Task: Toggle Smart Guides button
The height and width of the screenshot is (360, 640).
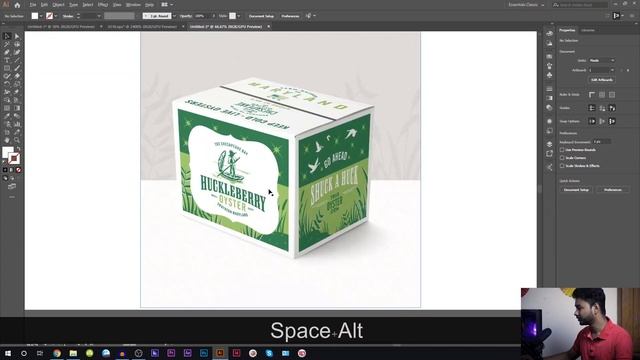Action: click(612, 108)
